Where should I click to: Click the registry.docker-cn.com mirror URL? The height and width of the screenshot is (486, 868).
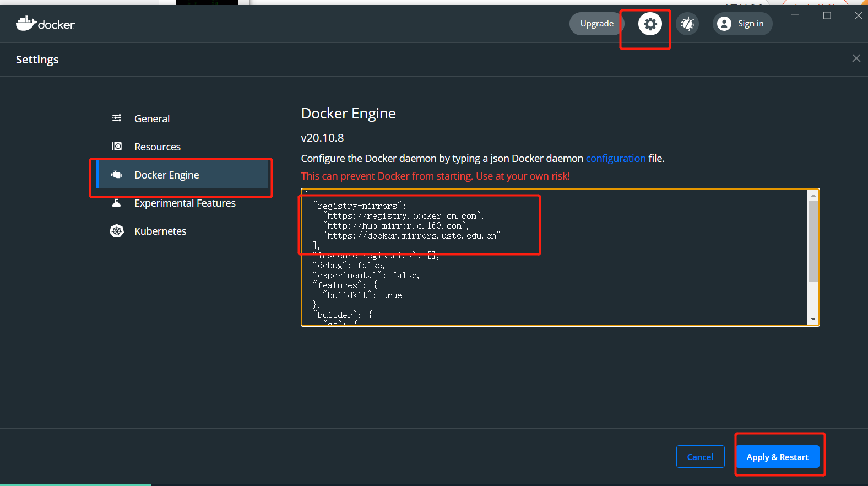tap(402, 215)
